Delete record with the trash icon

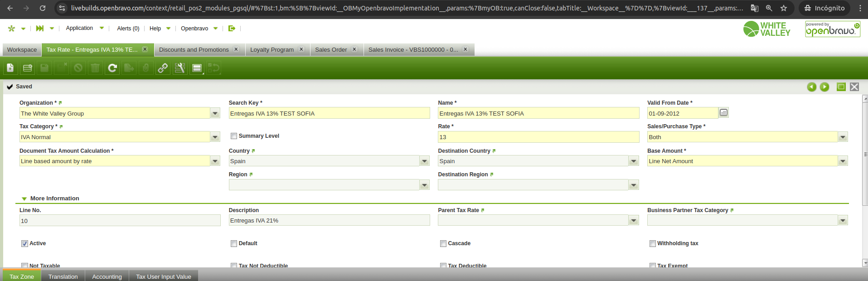pos(95,68)
